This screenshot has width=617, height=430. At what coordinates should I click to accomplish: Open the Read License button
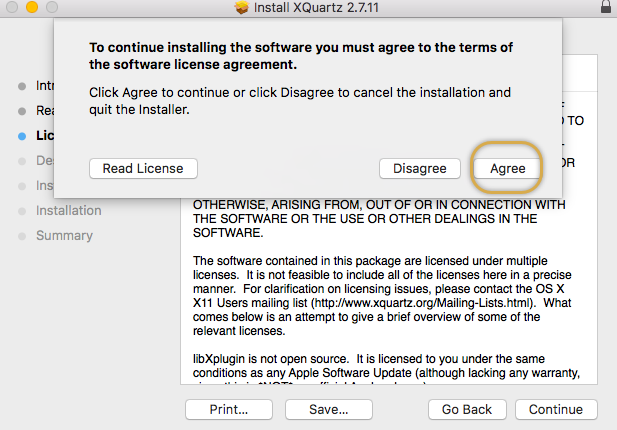[143, 168]
